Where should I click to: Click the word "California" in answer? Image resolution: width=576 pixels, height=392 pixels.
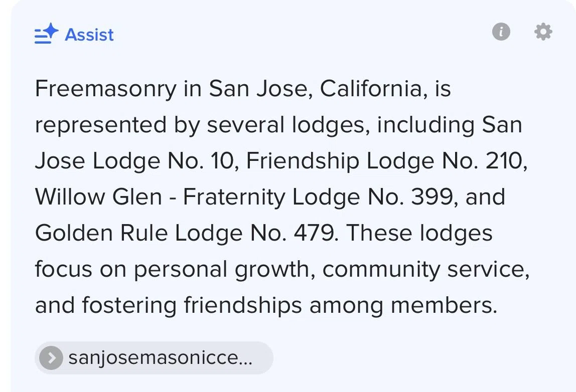pos(370,89)
